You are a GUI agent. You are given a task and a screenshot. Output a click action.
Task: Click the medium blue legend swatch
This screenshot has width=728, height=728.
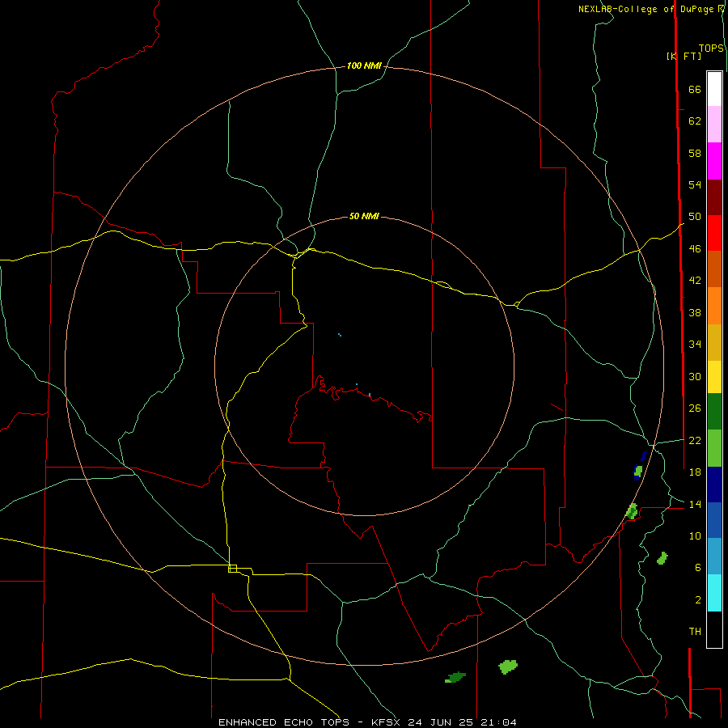(714, 520)
